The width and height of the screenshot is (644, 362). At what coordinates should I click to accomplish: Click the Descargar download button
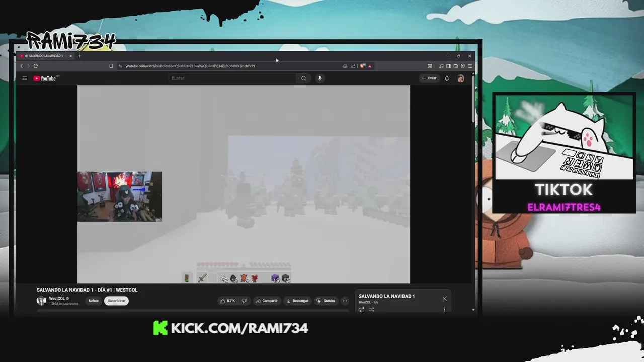tap(297, 301)
